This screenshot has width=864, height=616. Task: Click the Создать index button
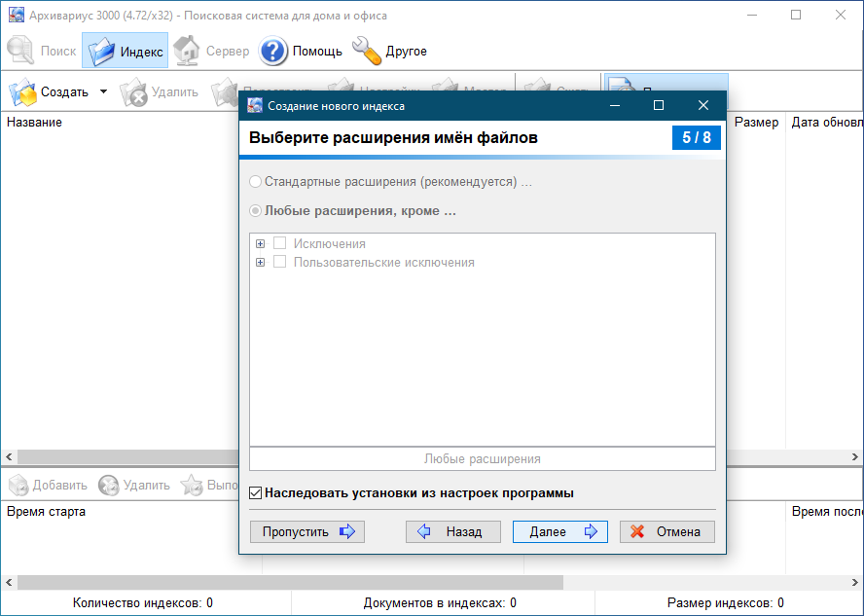[x=50, y=92]
